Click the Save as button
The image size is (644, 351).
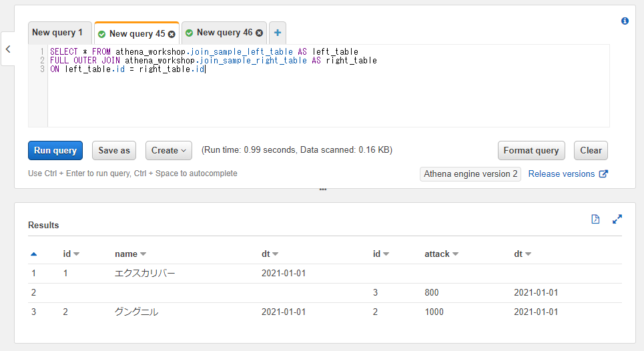pyautogui.click(x=114, y=150)
